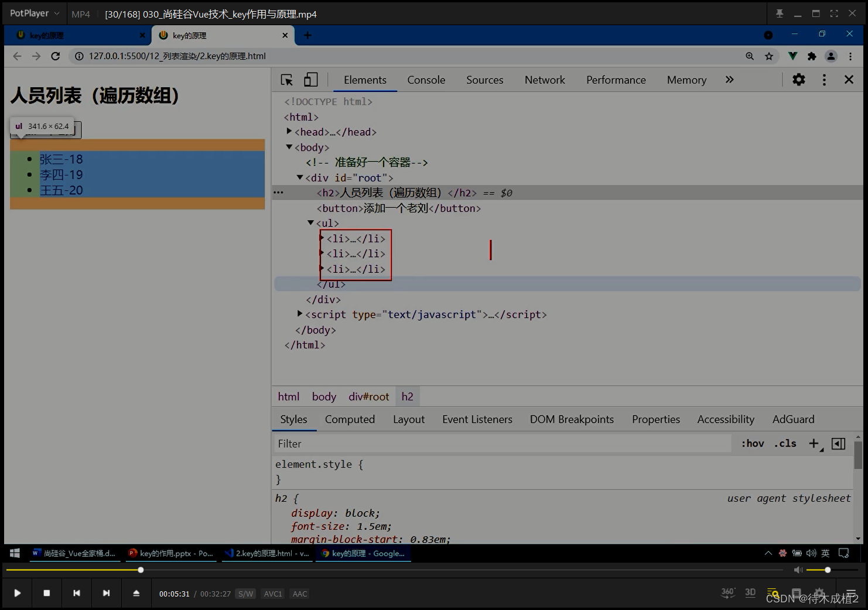Viewport: 868px width, 610px height.
Task: Switch to the Sources tab
Action: [485, 80]
